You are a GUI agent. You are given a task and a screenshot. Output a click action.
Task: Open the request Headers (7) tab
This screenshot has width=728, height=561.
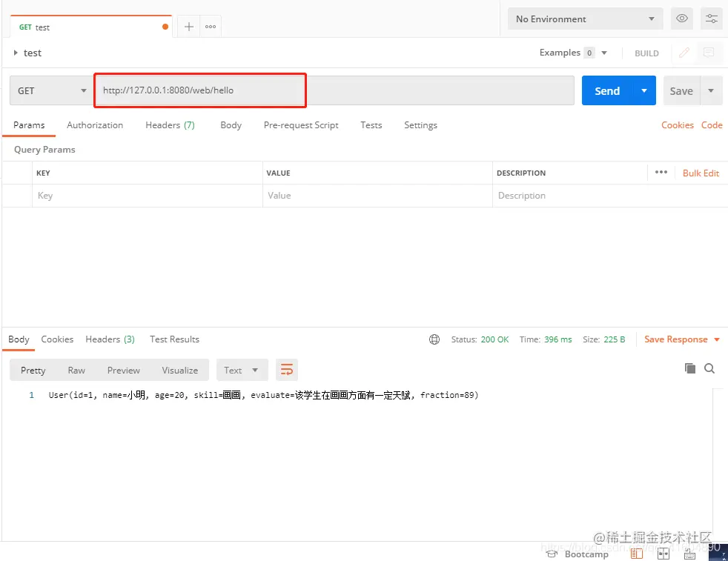[x=170, y=125]
